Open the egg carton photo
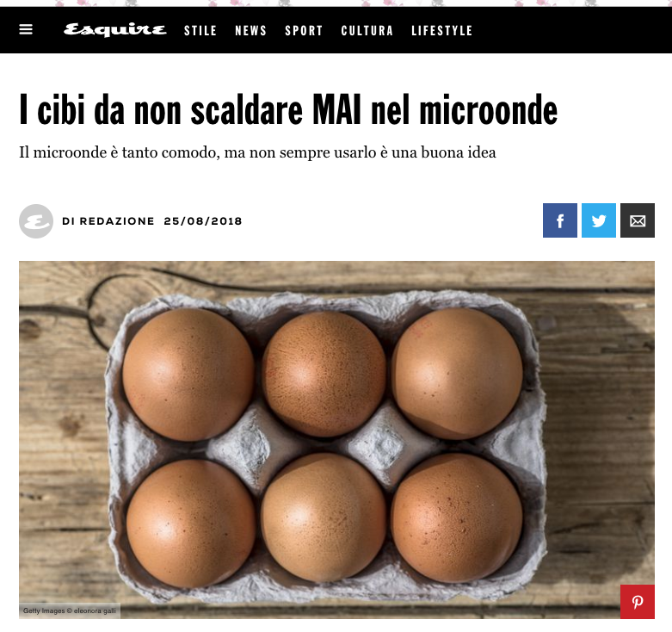Viewport: 672px width, 632px height. click(336, 440)
